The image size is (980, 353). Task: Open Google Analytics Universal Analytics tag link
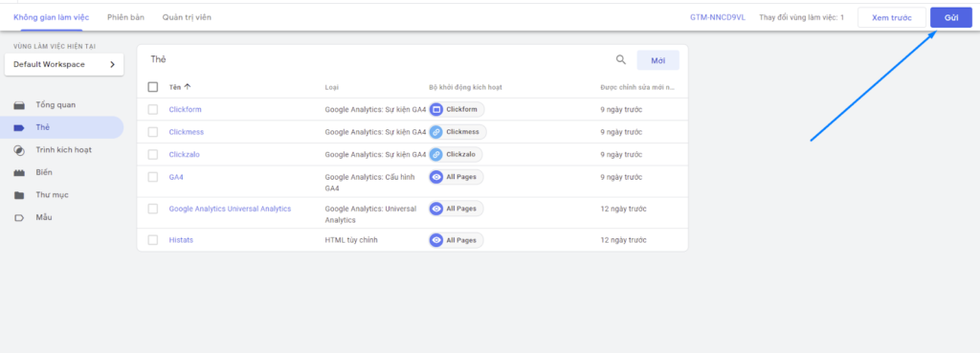(x=230, y=209)
